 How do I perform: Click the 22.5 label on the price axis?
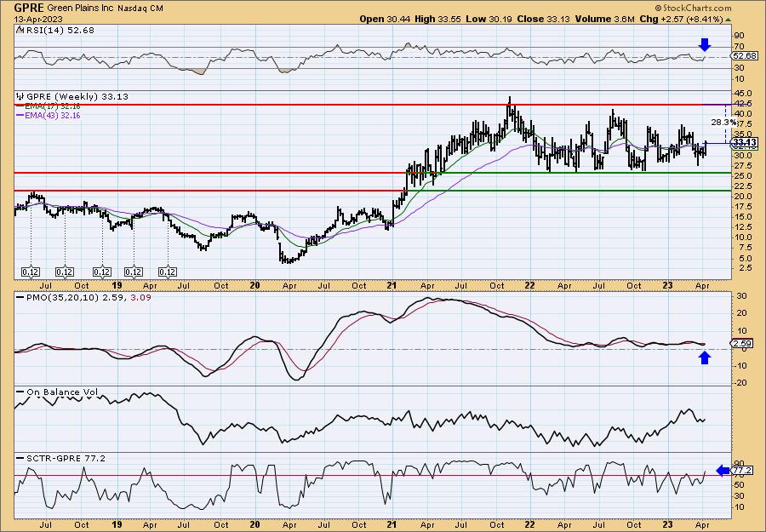744,186
